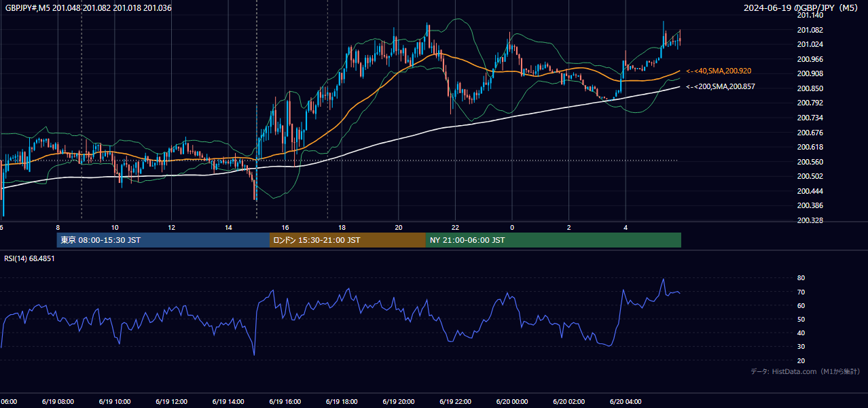Click RSI axis level 70

click(801, 292)
